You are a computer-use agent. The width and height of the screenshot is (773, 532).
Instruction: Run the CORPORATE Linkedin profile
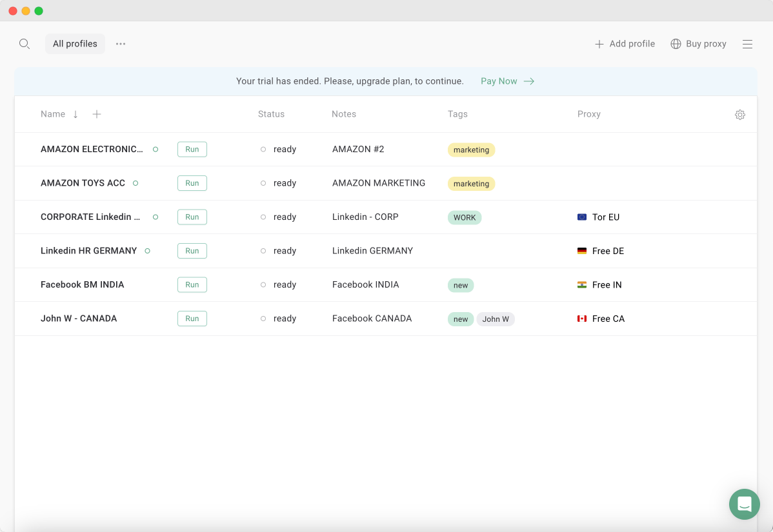192,217
